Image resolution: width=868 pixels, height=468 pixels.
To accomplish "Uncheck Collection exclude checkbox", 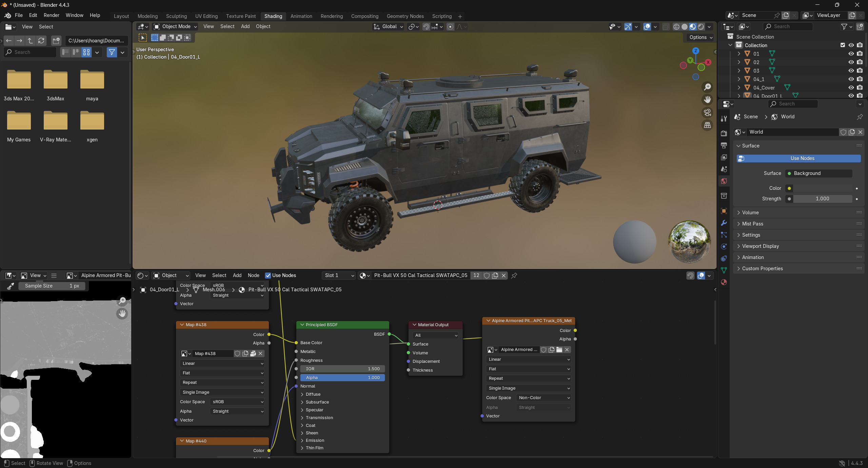I will click(843, 45).
